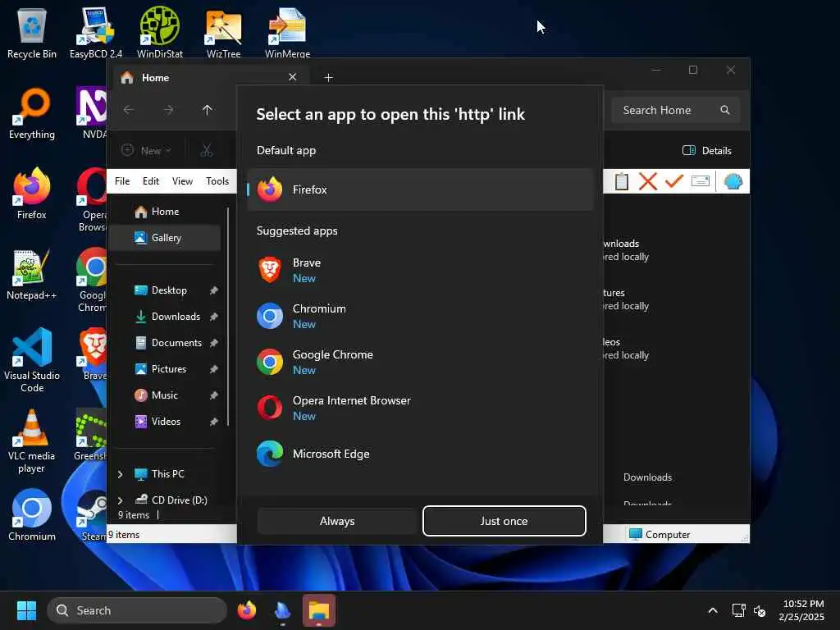Choose Opera Internet Browser in the list
Screen dimensions: 840x630
[421, 408]
